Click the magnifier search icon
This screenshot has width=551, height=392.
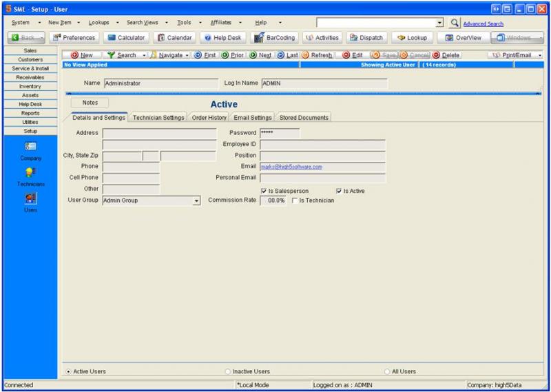455,23
